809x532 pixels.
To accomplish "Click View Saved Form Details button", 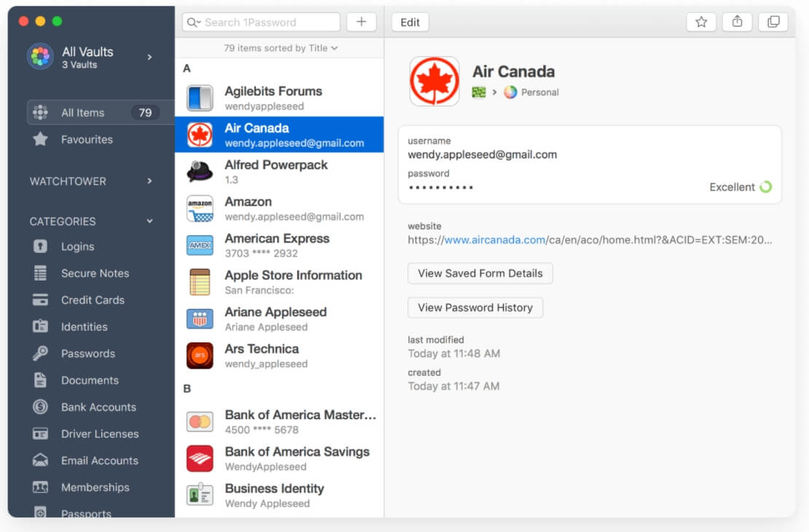I will [x=480, y=273].
